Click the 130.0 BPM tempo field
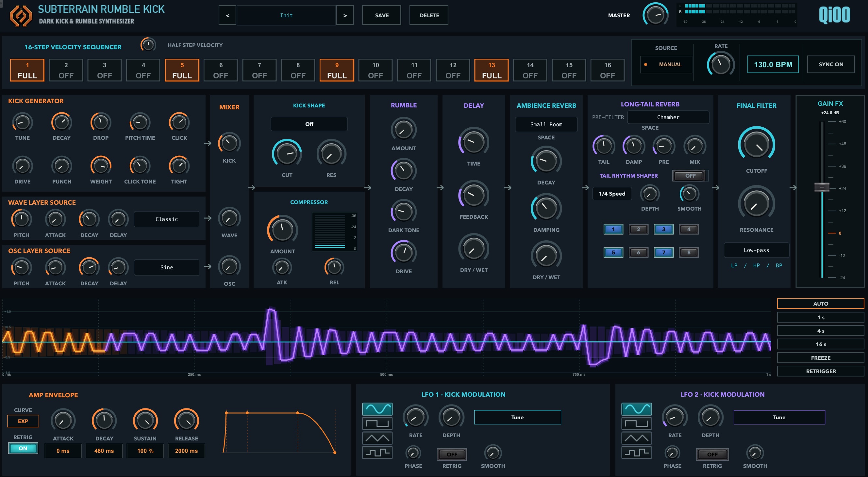This screenshot has width=868, height=477. [x=773, y=64]
